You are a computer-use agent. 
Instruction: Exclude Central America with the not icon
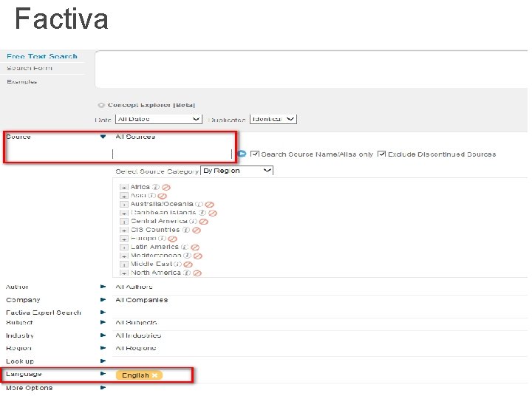(204, 222)
